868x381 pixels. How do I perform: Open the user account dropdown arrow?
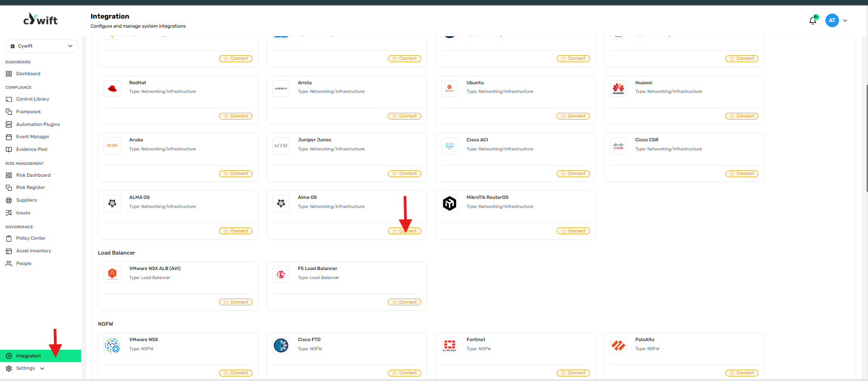pyautogui.click(x=845, y=20)
